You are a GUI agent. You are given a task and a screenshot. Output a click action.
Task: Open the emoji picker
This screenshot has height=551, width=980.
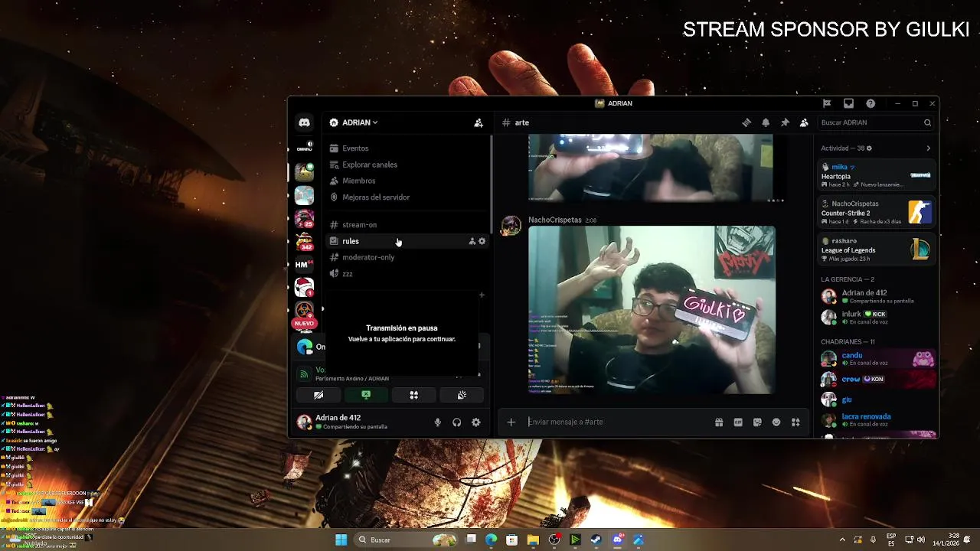pos(776,422)
